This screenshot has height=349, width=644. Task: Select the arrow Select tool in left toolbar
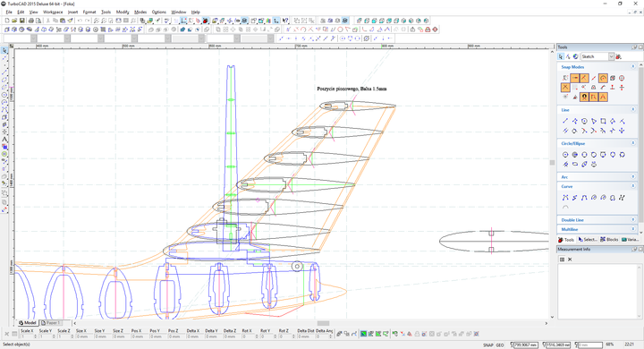click(x=4, y=51)
